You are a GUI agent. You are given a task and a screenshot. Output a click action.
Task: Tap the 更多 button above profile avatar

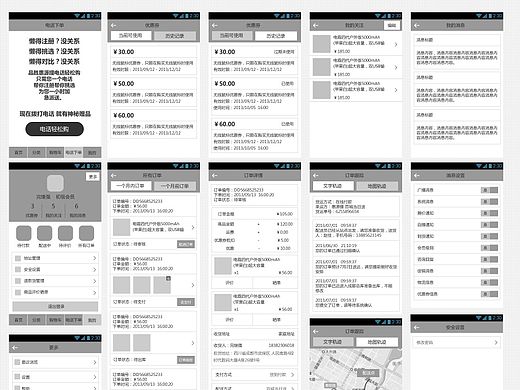93,177
